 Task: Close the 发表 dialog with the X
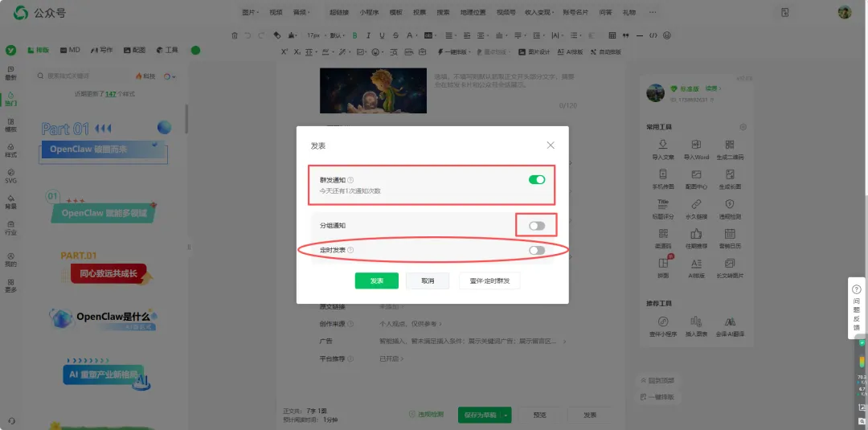(551, 145)
